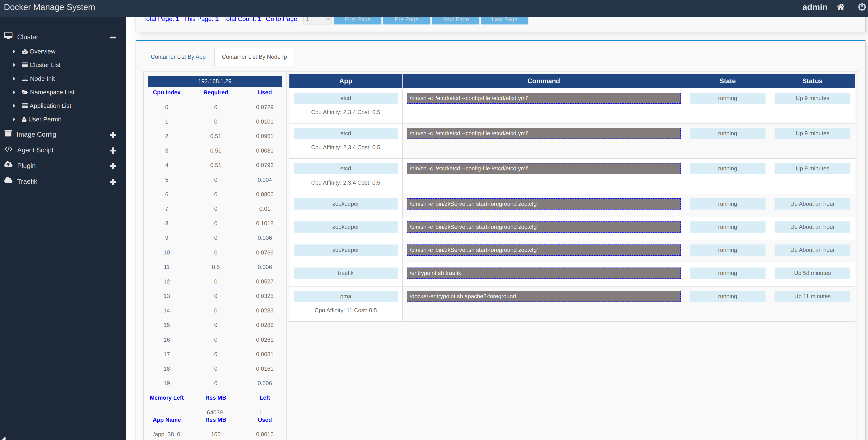This screenshot has width=868, height=440.
Task: Click the Overview dashboard icon
Action: point(24,52)
